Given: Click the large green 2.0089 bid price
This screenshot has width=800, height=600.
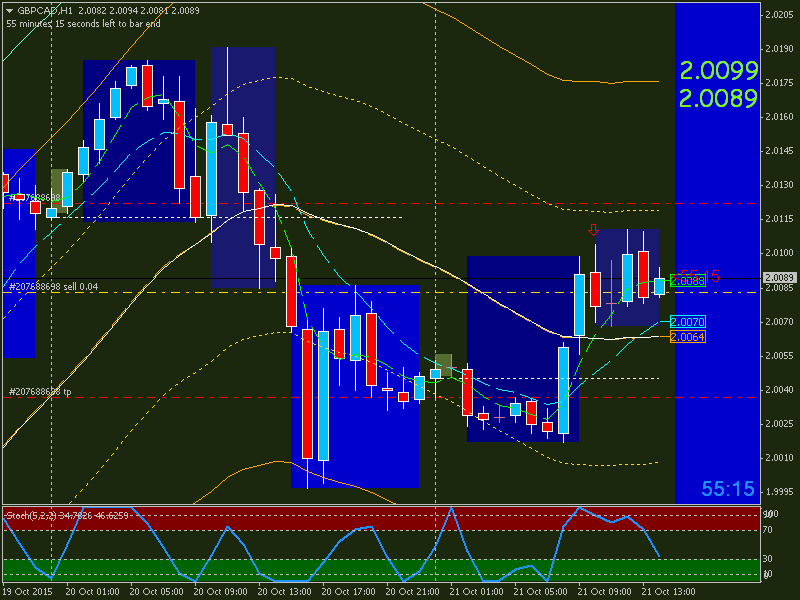Looking at the screenshot, I should (x=718, y=98).
